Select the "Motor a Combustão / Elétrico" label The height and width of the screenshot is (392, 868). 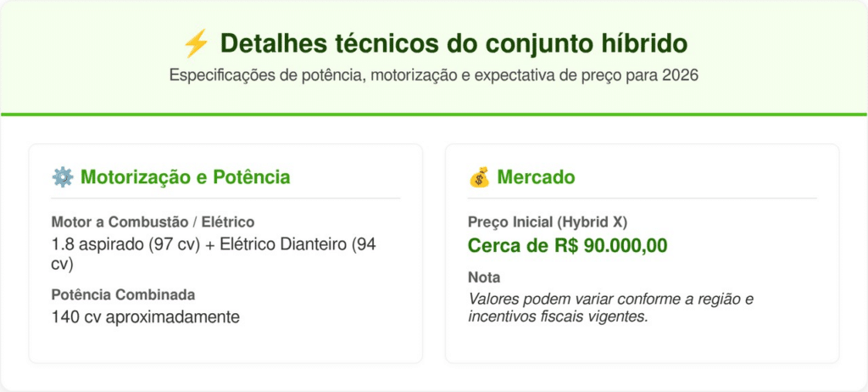click(153, 222)
